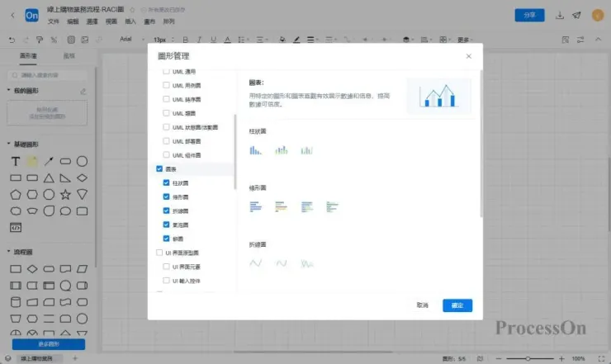The height and width of the screenshot is (364, 611).
Task: Collapse the toolbar with the up chevron
Action: click(598, 40)
